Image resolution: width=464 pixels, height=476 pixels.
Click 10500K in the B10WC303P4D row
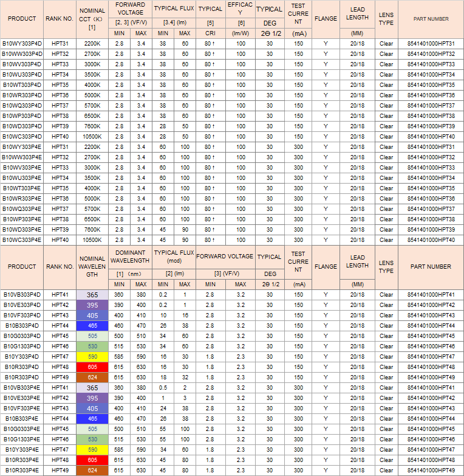tap(92, 137)
